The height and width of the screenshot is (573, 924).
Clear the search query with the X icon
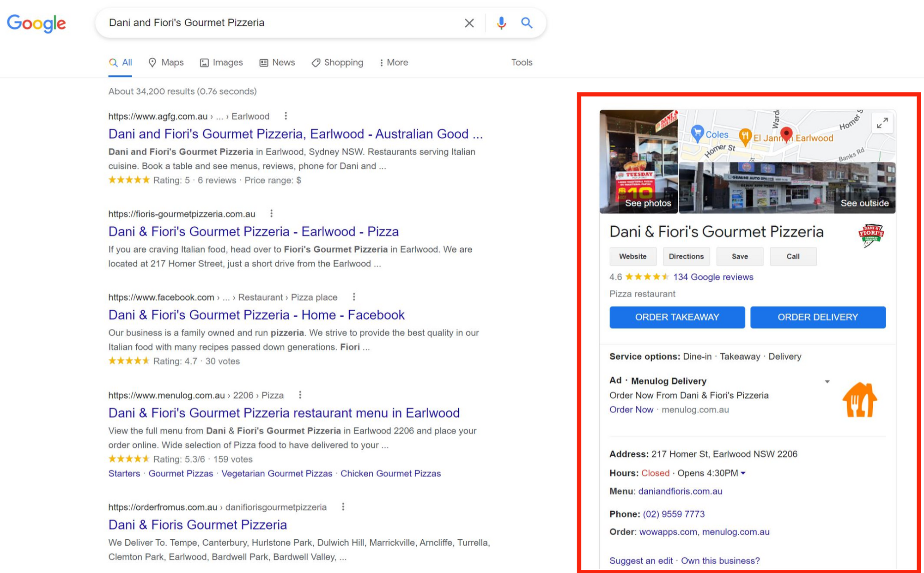pyautogui.click(x=469, y=23)
